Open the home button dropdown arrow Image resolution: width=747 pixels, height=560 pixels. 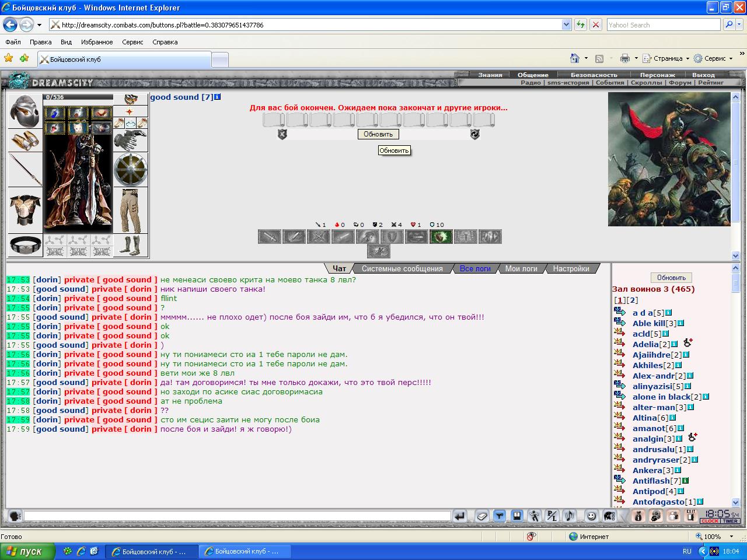pos(586,58)
